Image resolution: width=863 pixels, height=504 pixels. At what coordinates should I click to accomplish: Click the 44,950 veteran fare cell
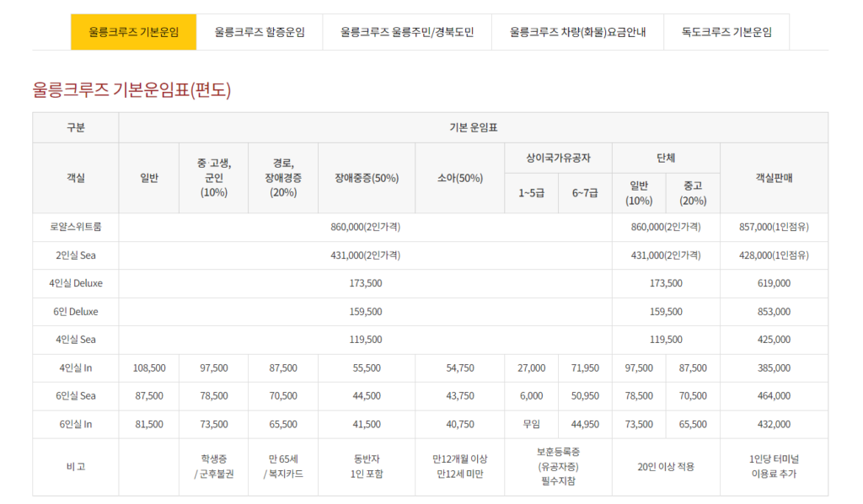585,424
